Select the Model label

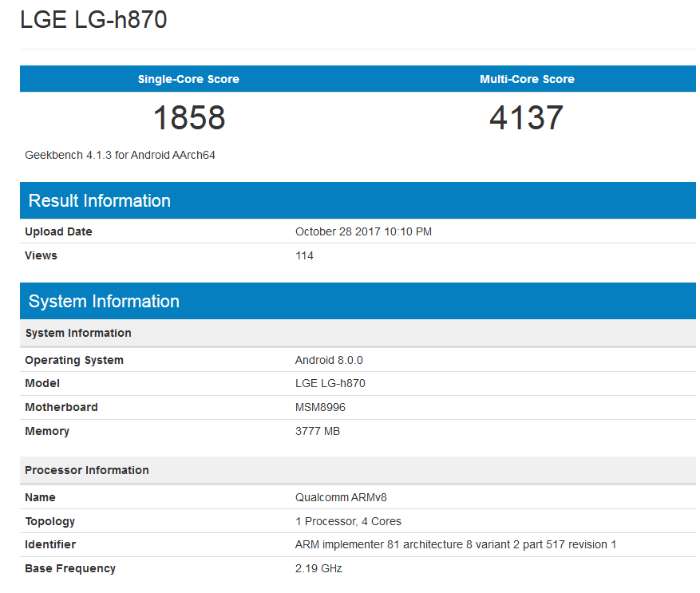coord(42,383)
